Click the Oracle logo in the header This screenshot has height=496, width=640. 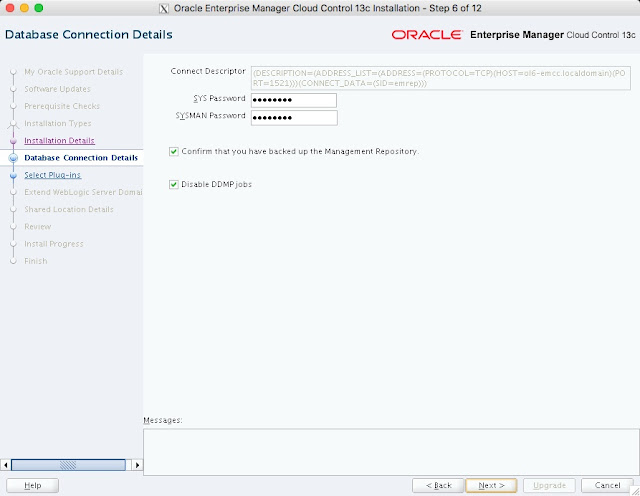click(427, 35)
